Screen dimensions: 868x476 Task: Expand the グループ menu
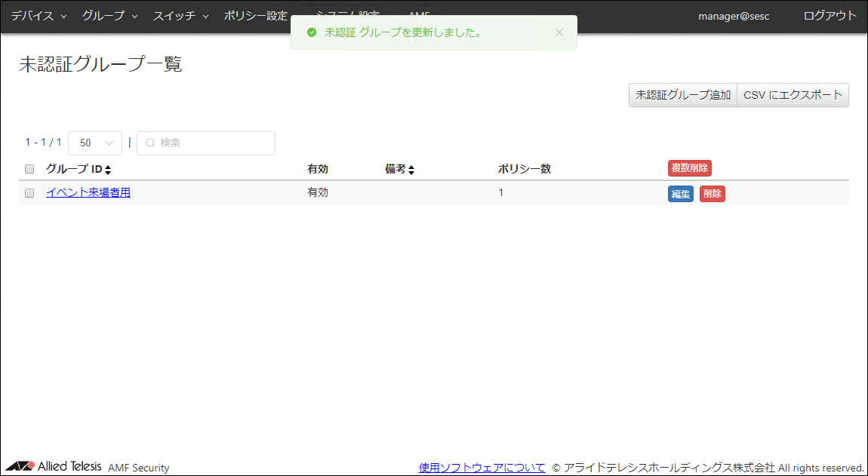[109, 16]
